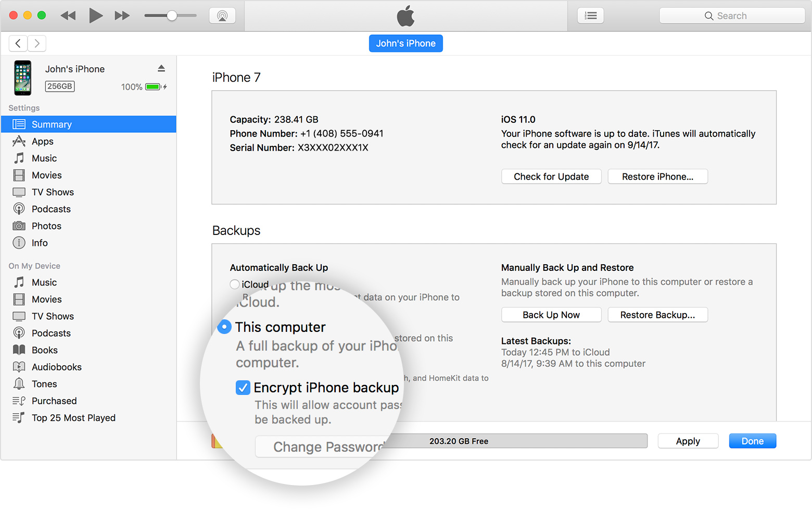Open the Up Next list button
Screen dimensions: 812x521
click(x=591, y=16)
